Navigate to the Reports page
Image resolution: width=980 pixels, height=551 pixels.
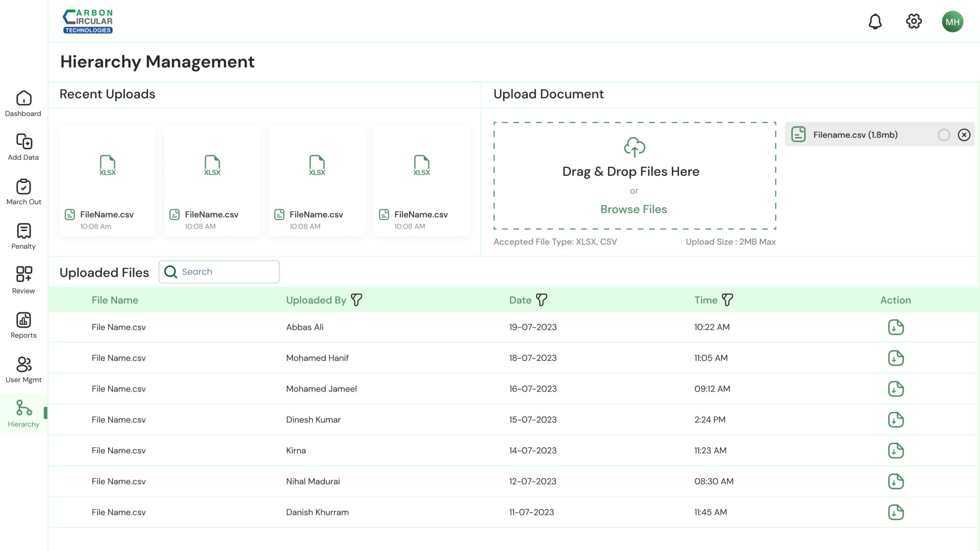(x=23, y=326)
